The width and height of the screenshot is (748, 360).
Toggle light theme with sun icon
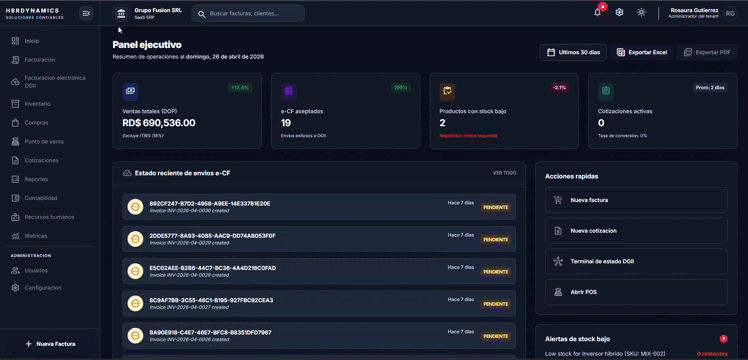point(641,13)
